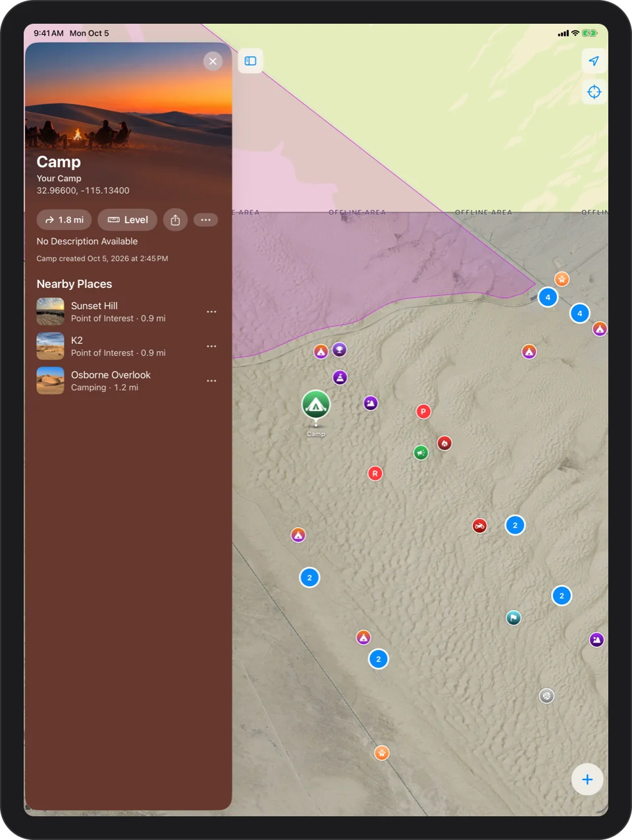Open K2 row options ellipsis

coord(211,347)
